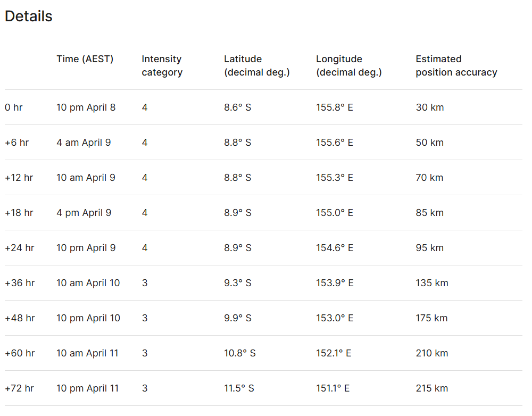The image size is (532, 416).
Task: Click the 175 km accuracy value
Action: click(x=431, y=318)
